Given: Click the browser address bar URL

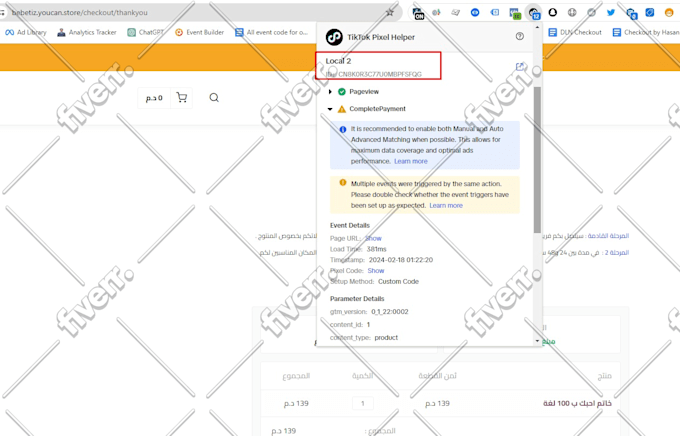Looking at the screenshot, I should tap(80, 13).
